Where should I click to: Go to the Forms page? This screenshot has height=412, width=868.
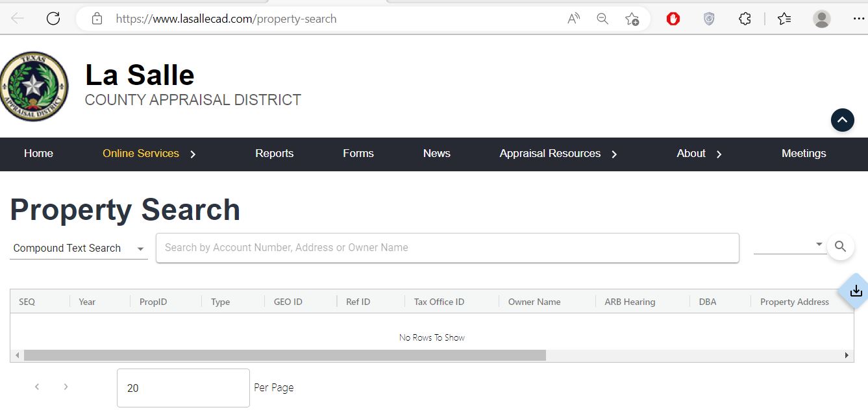click(x=358, y=154)
